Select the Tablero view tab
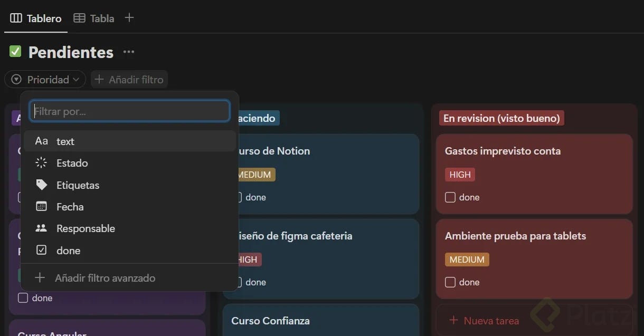This screenshot has height=336, width=644. [x=36, y=18]
